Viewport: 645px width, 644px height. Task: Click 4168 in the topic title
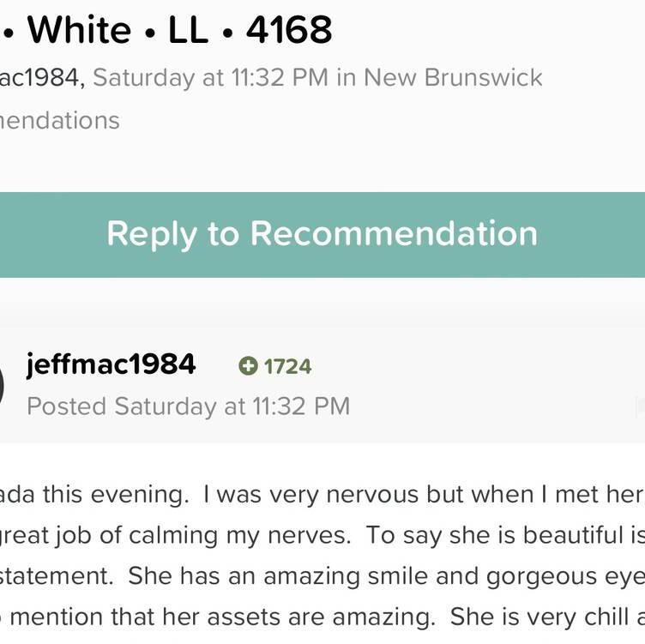coord(289,30)
